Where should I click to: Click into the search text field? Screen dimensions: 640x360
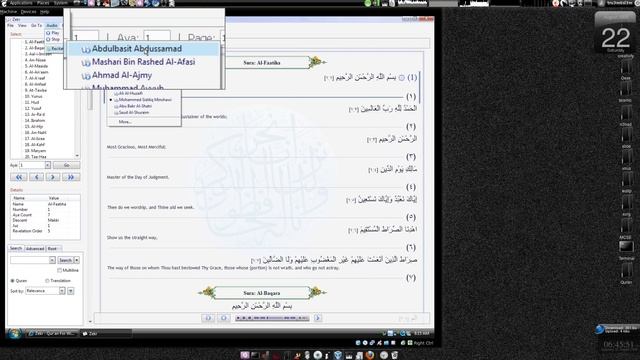tap(30, 260)
